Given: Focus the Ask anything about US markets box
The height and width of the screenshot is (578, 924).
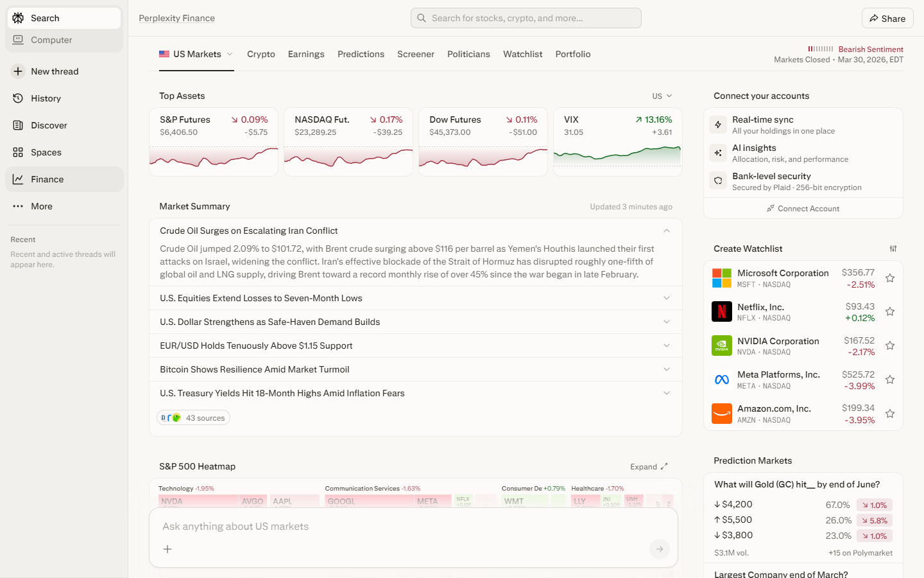Looking at the screenshot, I should [414, 527].
